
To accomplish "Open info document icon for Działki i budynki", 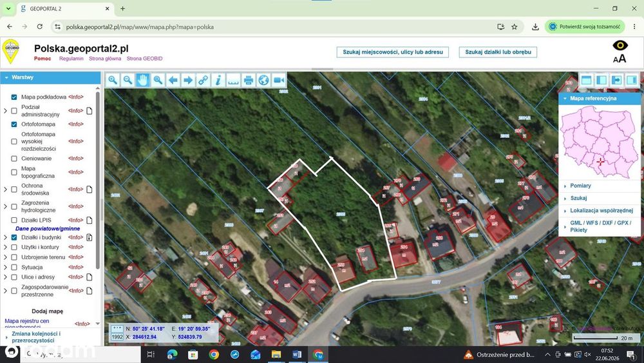I will [x=89, y=237].
